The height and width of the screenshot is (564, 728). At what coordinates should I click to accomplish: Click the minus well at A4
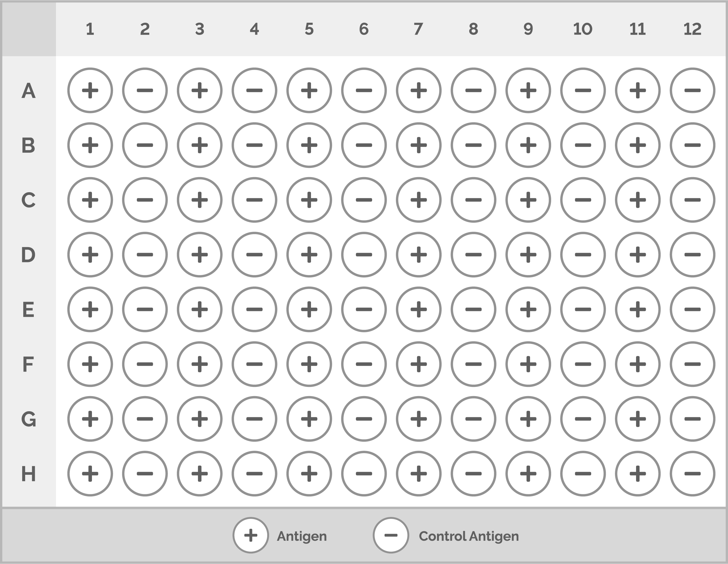pos(254,90)
